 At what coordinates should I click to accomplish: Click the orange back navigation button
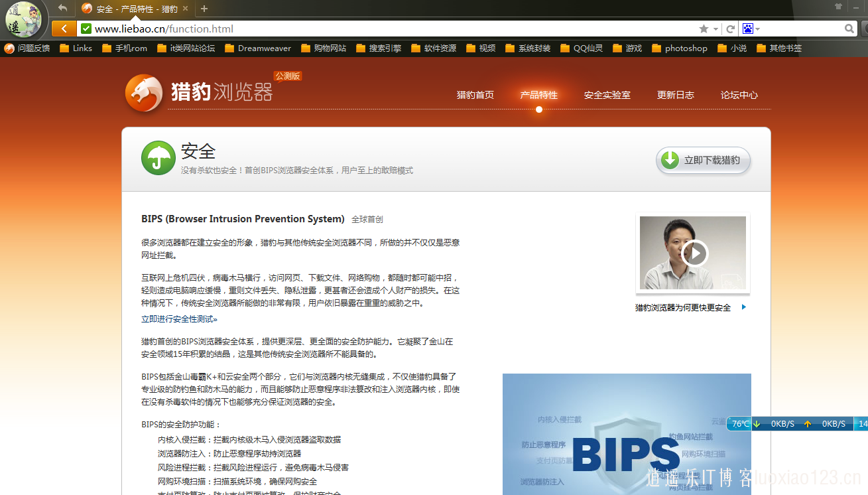64,29
